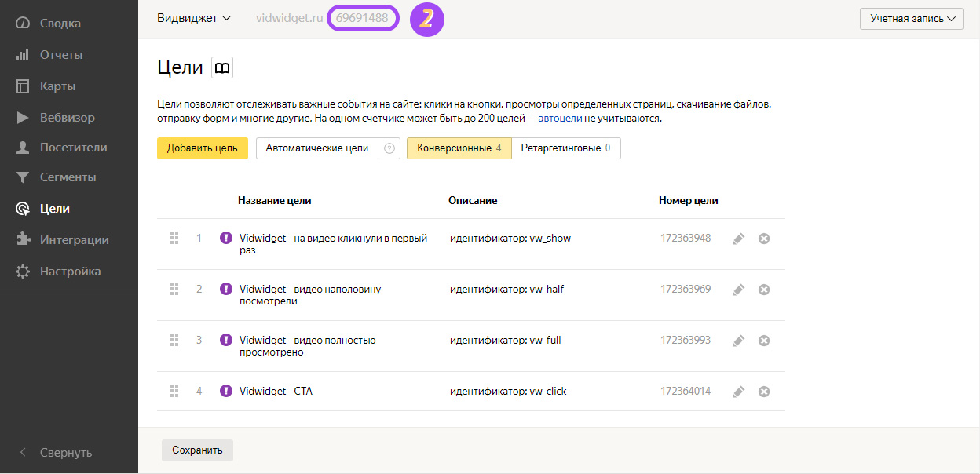Image resolution: width=980 pixels, height=474 pixels.
Task: Edit the vw_full goal with pencil icon
Action: 738,341
